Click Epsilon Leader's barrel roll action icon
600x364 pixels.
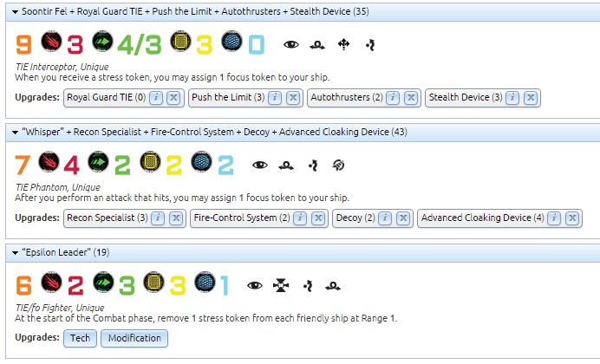point(333,286)
